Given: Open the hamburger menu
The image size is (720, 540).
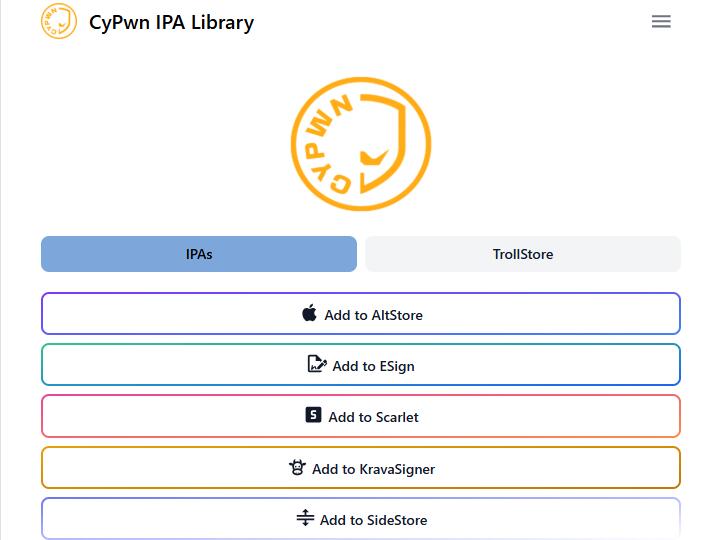Looking at the screenshot, I should pos(661,22).
